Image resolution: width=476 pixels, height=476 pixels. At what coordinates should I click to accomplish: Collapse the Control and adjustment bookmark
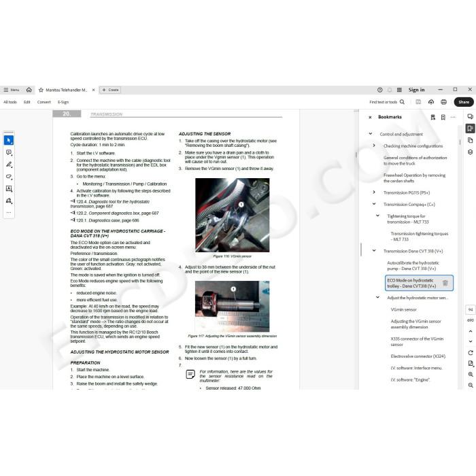click(371, 133)
